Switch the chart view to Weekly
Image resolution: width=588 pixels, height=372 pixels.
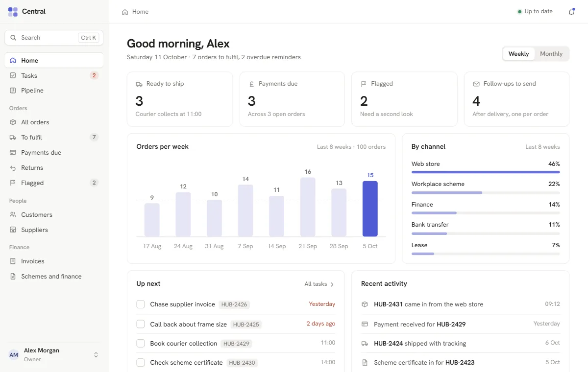518,54
